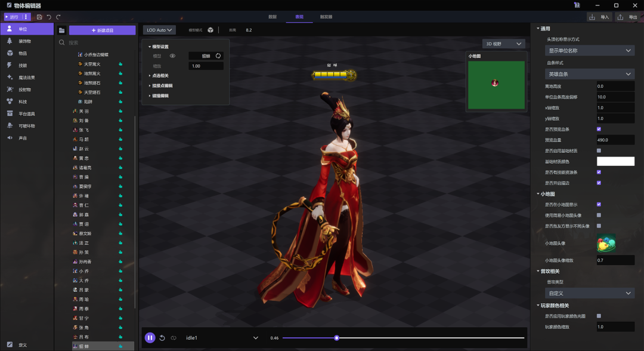Uncheck 是否有技能资源条 checkbox

point(599,172)
